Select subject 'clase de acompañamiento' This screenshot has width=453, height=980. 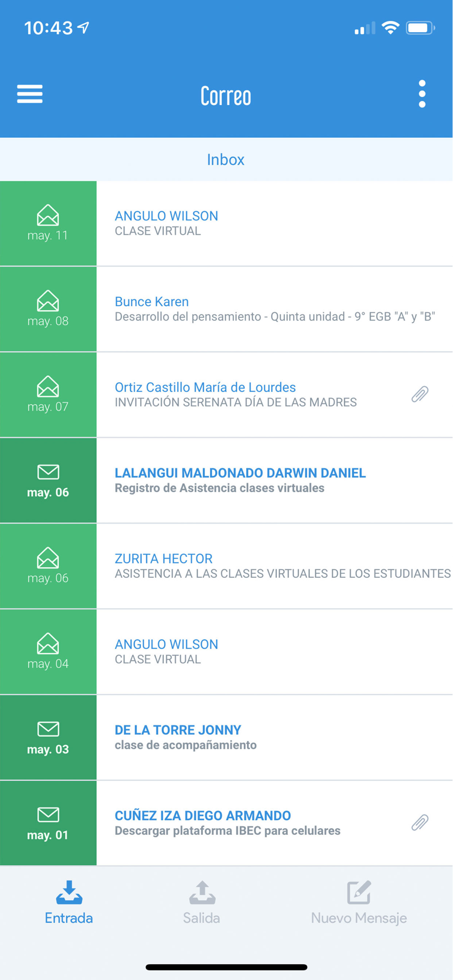pos(186,745)
